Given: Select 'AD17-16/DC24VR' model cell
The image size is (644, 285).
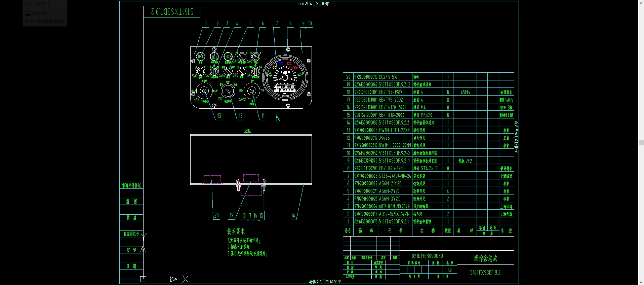Looking at the screenshot, I should click(x=394, y=214).
